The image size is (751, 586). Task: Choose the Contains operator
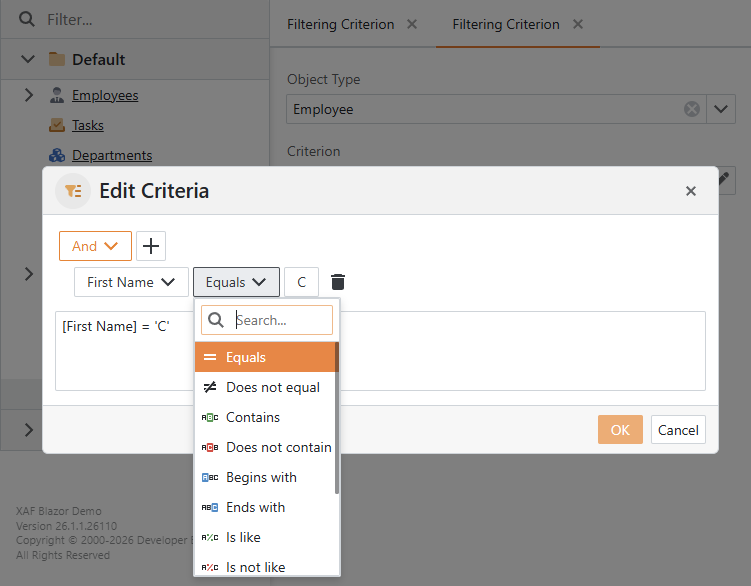click(265, 417)
